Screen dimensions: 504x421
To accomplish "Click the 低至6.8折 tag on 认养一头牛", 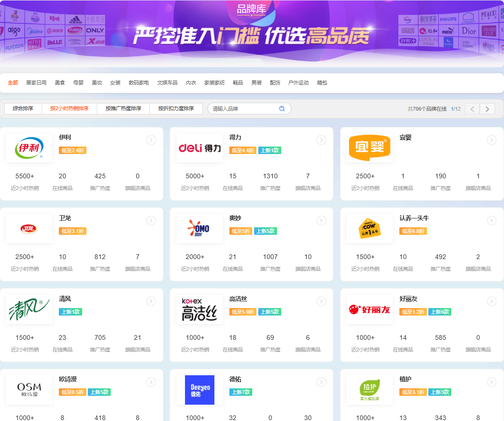I will click(x=413, y=231).
